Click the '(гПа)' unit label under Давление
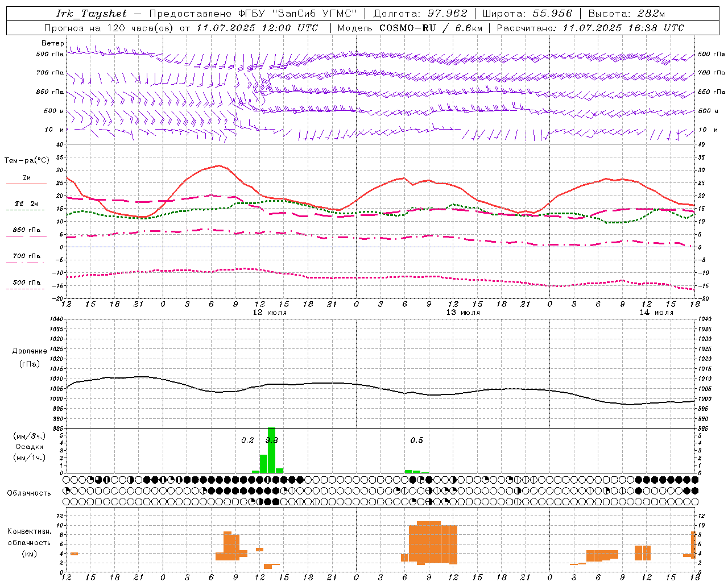Viewport: 728px width, 582px height. (x=30, y=364)
